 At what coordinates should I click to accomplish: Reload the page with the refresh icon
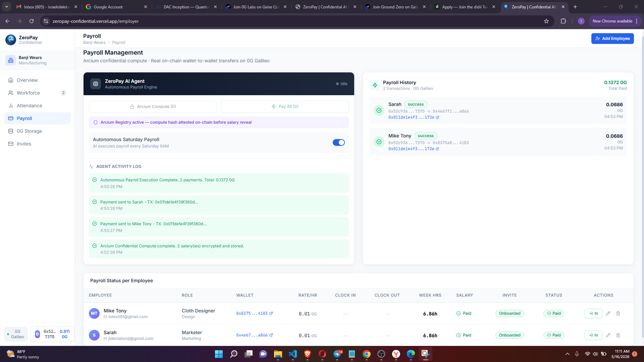coord(32,21)
